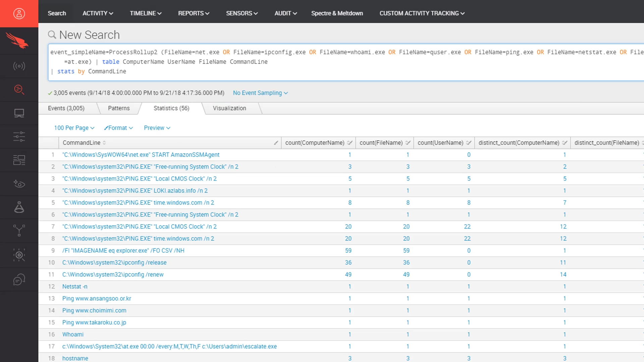Image resolution: width=644 pixels, height=362 pixels.
Task: Click the Whoami command link
Action: pyautogui.click(x=73, y=335)
